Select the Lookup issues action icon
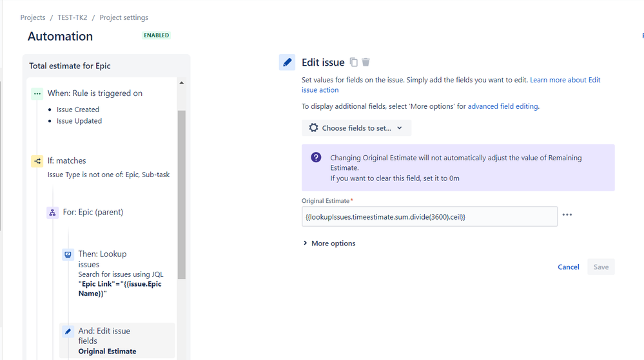 click(x=68, y=254)
